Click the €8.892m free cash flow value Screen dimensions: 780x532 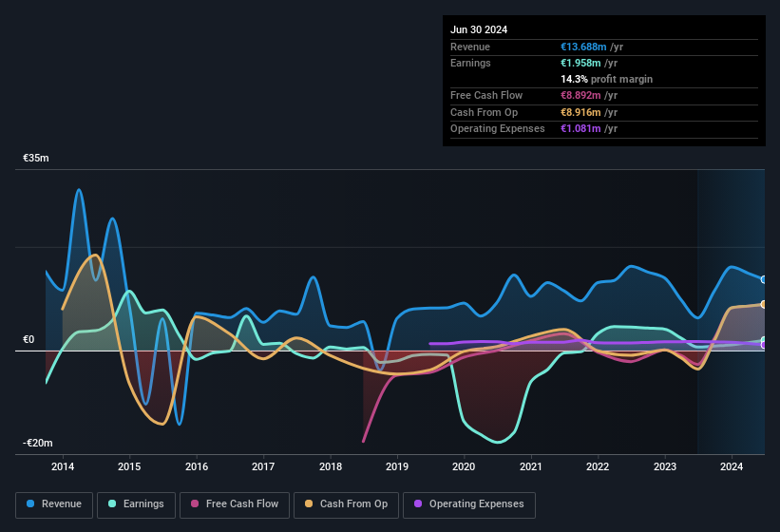pyautogui.click(x=580, y=95)
